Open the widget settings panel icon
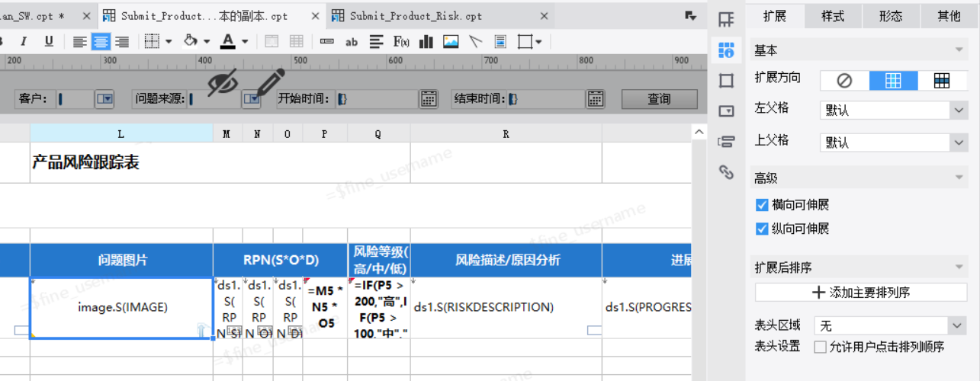The image size is (980, 381). (x=726, y=111)
